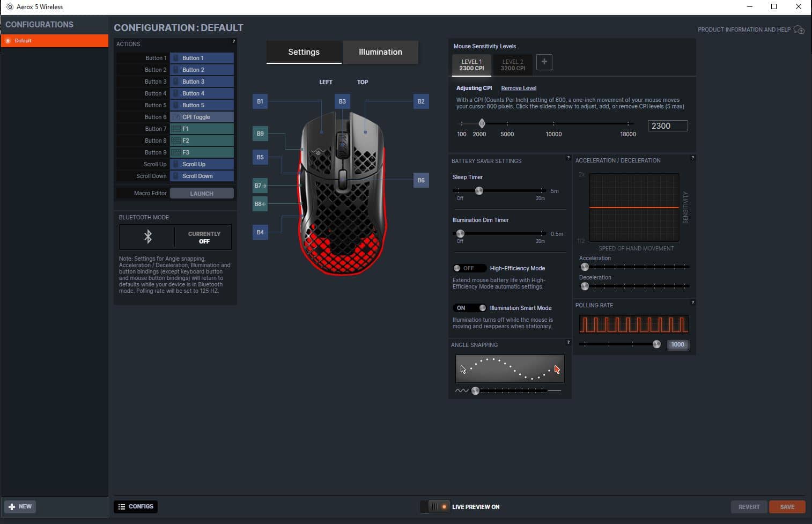Screen dimensions: 812x524
Task: Click the B7 forward button marker
Action: 260,186
